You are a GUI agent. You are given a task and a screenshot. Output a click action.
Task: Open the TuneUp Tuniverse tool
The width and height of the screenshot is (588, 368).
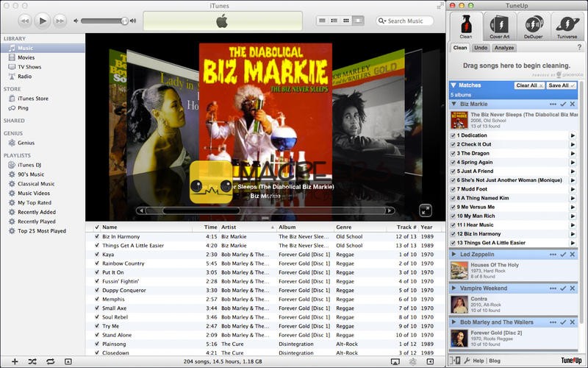pyautogui.click(x=567, y=26)
